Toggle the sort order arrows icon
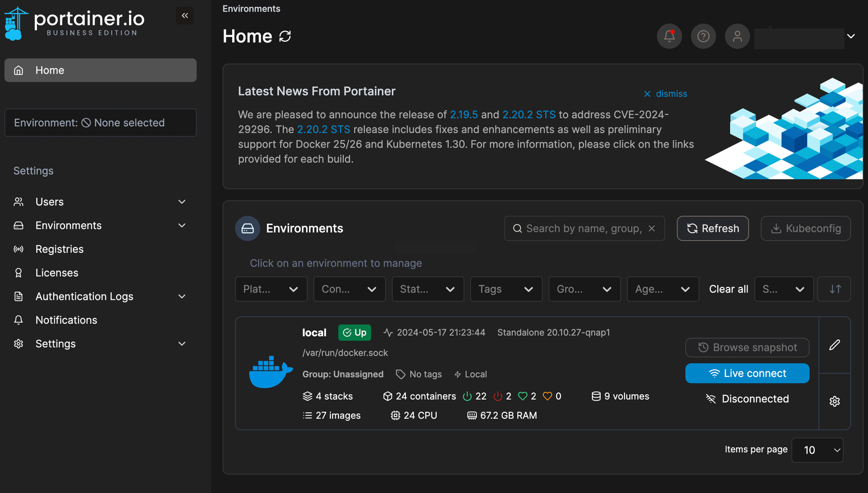The image size is (868, 493). pyautogui.click(x=835, y=289)
